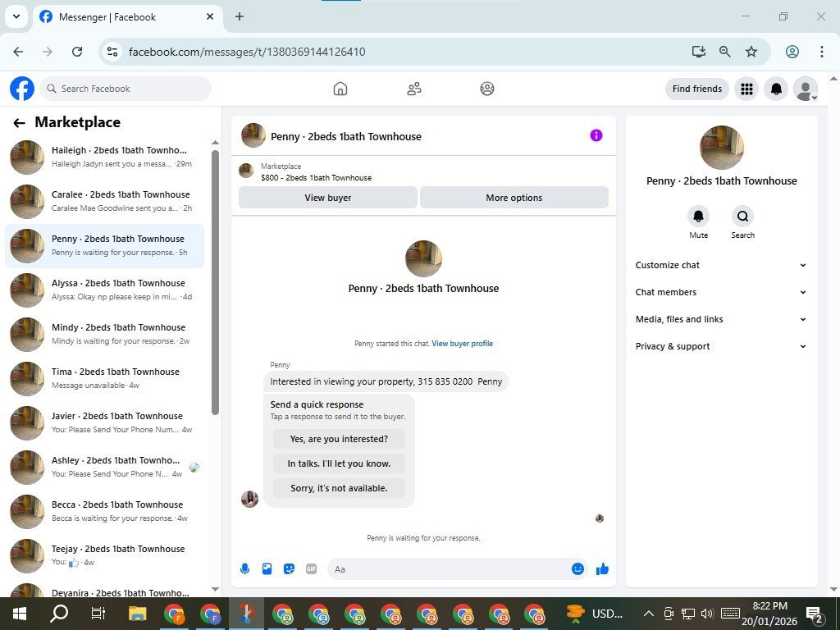Open the taskbar volume control
This screenshot has height=630, width=840.
(707, 614)
